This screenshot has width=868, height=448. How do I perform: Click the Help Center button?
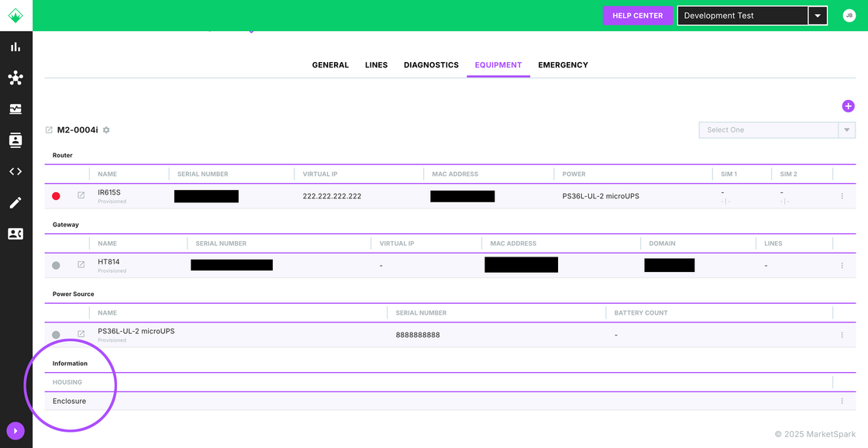click(637, 16)
